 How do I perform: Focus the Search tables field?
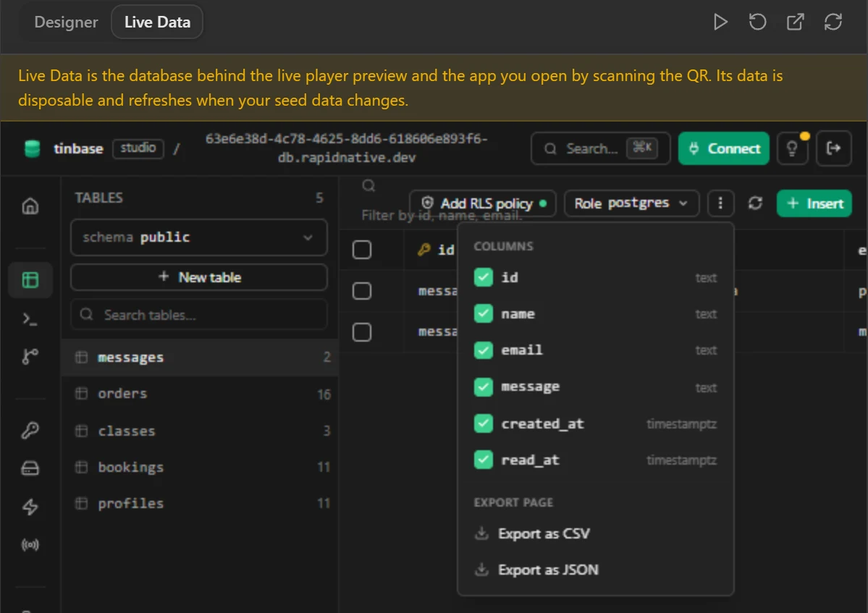(199, 315)
